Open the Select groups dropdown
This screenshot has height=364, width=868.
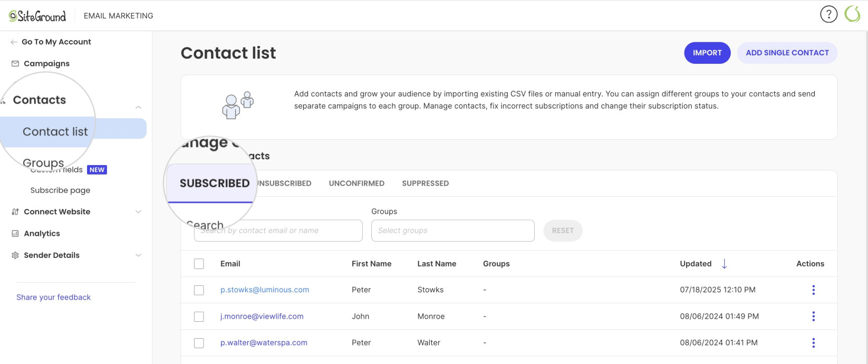(x=453, y=231)
